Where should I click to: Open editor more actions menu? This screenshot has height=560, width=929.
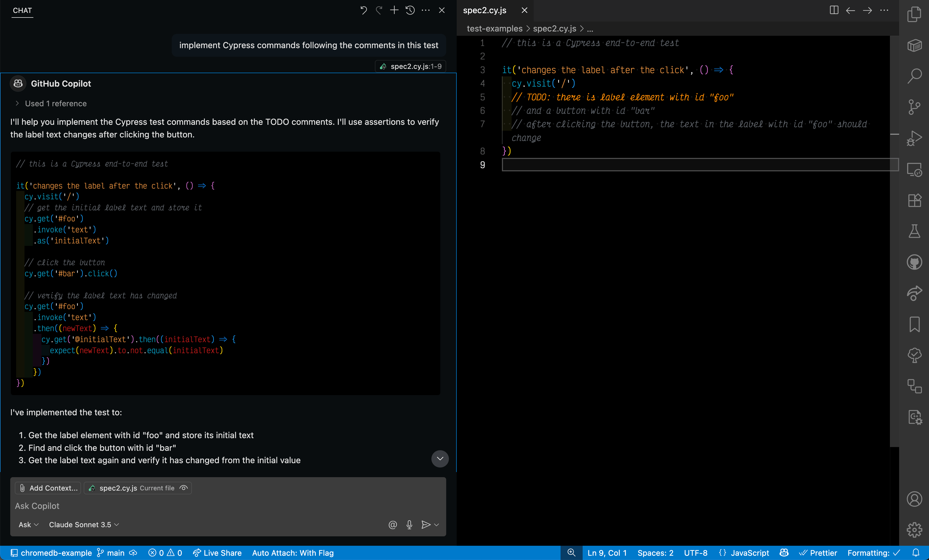coord(884,10)
